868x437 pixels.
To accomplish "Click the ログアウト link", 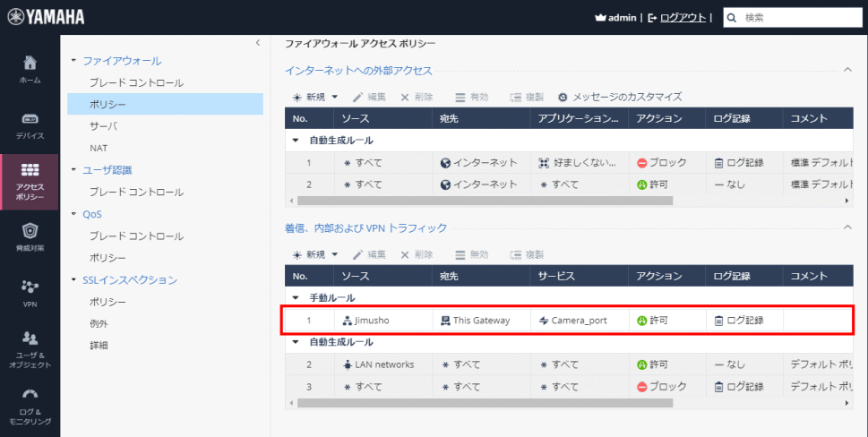I will pyautogui.click(x=682, y=17).
